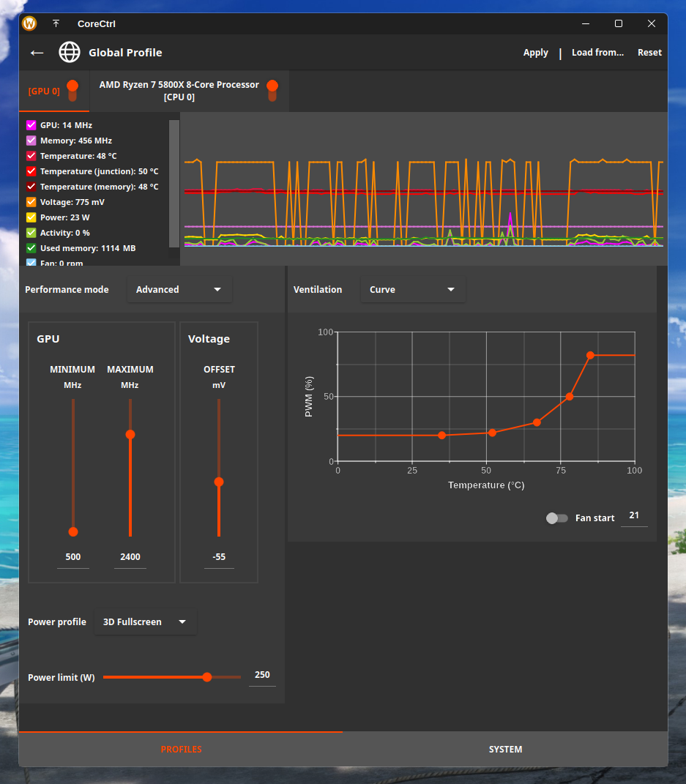
Task: Uncheck the Memory: 456 MHz sensor checkbox
Action: pos(31,141)
